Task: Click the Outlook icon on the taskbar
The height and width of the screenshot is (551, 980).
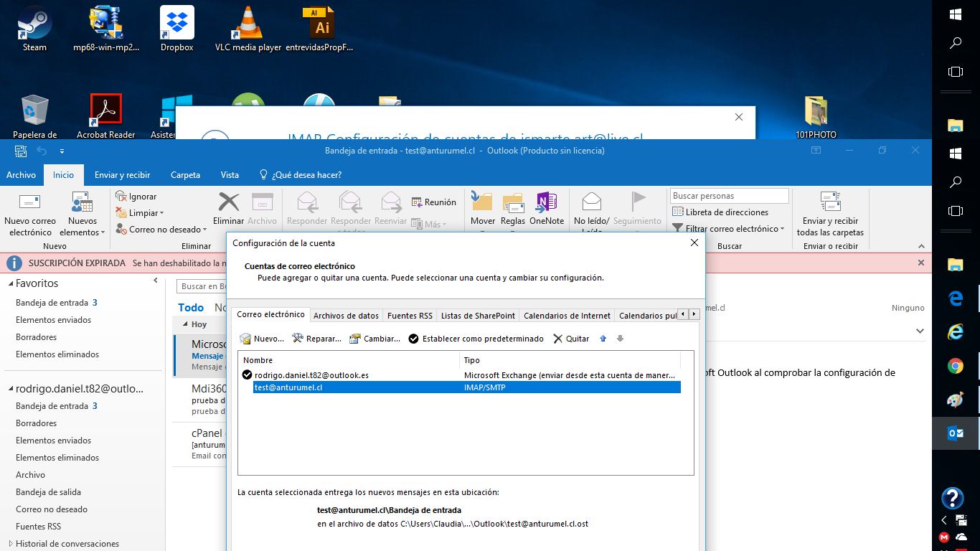Action: 956,433
